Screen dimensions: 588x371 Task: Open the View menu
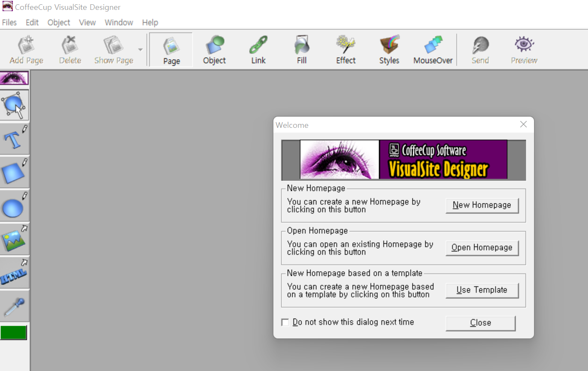tap(87, 22)
